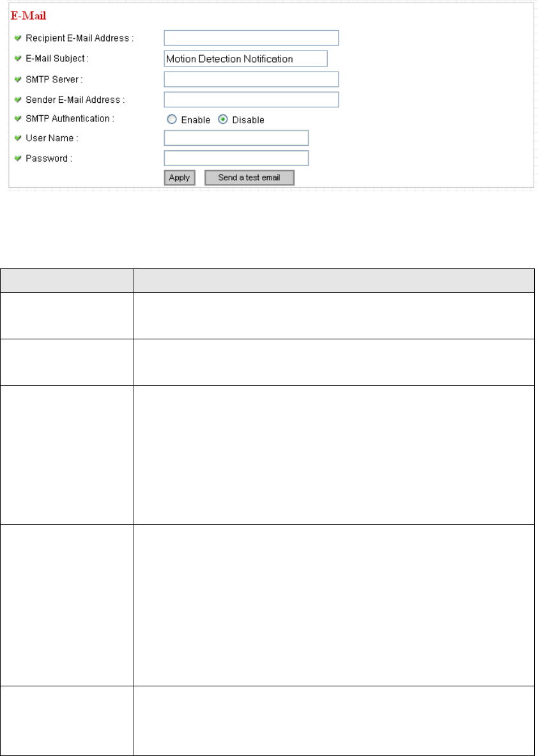
Task: Click the SMTP Server label
Action: [x=54, y=79]
